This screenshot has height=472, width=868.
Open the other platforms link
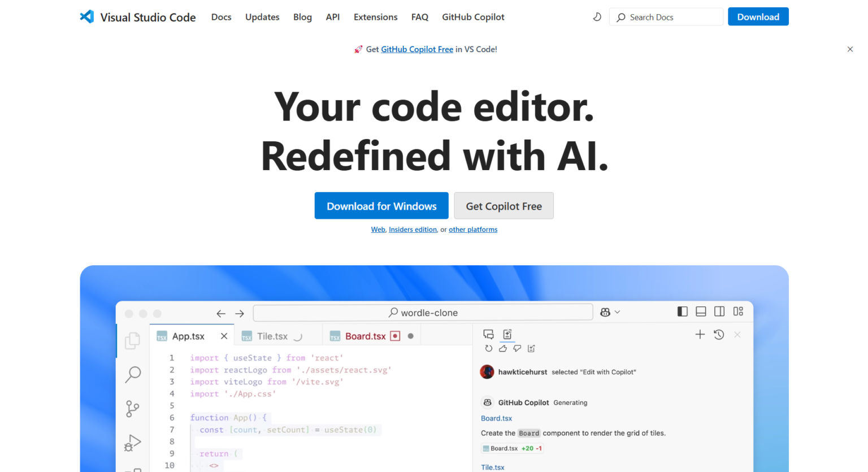click(473, 229)
